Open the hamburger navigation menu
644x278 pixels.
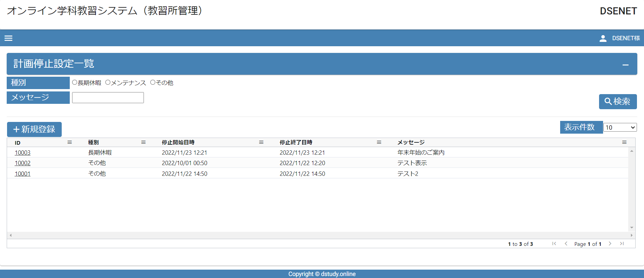8,38
